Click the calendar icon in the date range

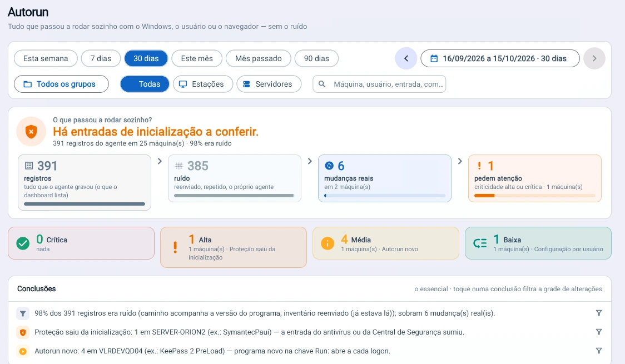click(434, 58)
